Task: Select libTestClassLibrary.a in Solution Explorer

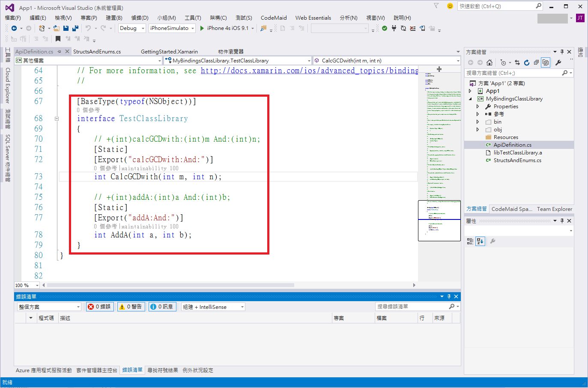Action: pyautogui.click(x=517, y=153)
